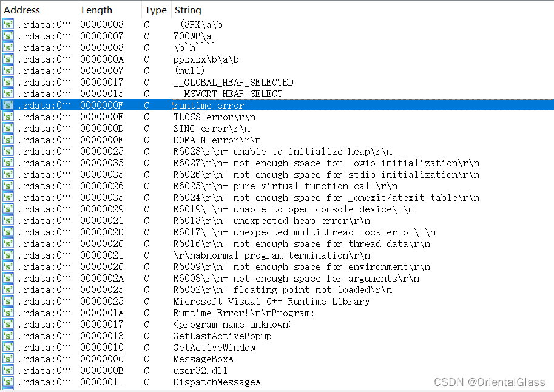
Task: Click string icon of the R6008 row
Action: [x=8, y=279]
